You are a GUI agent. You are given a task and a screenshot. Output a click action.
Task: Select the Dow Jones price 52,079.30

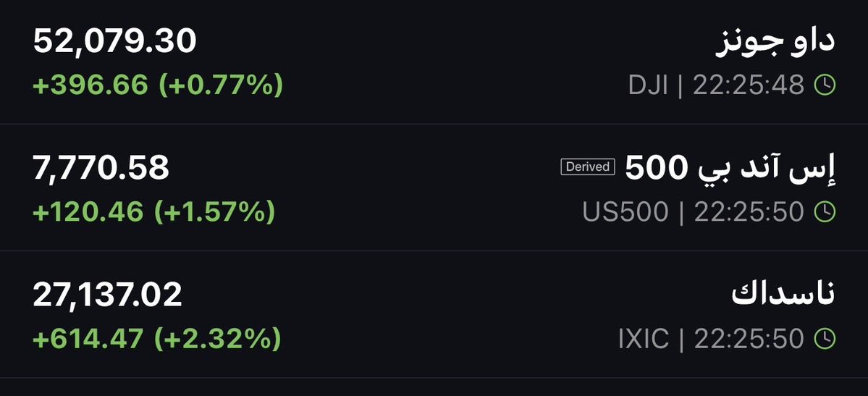coord(114,42)
